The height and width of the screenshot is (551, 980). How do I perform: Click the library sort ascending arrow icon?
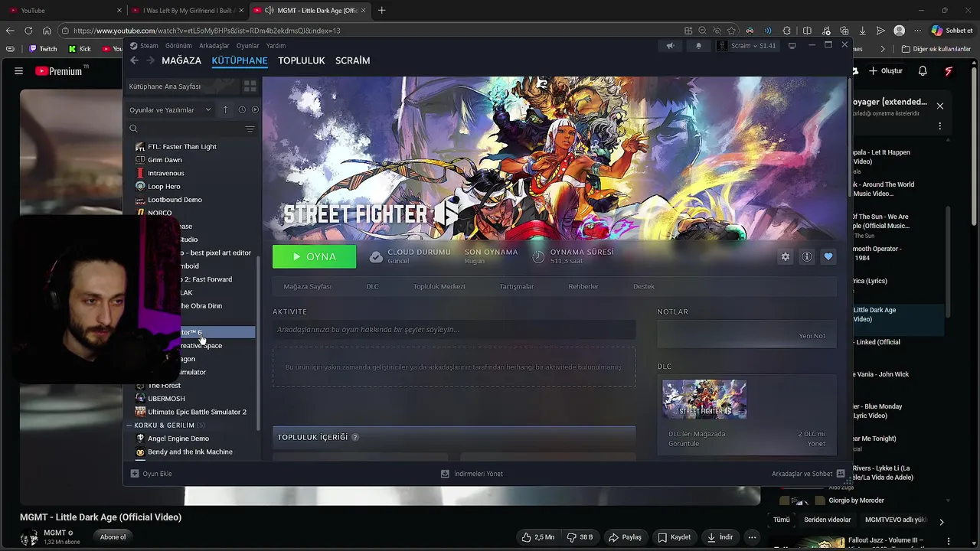pyautogui.click(x=225, y=109)
